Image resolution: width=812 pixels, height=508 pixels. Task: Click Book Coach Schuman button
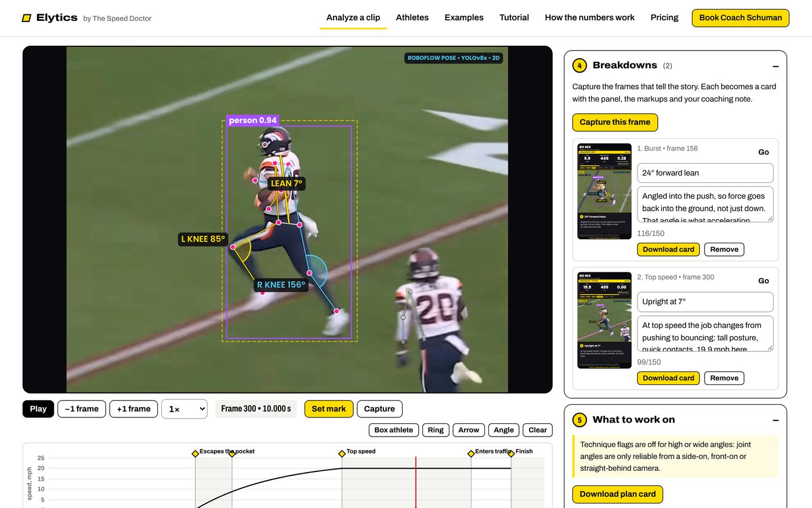(741, 18)
